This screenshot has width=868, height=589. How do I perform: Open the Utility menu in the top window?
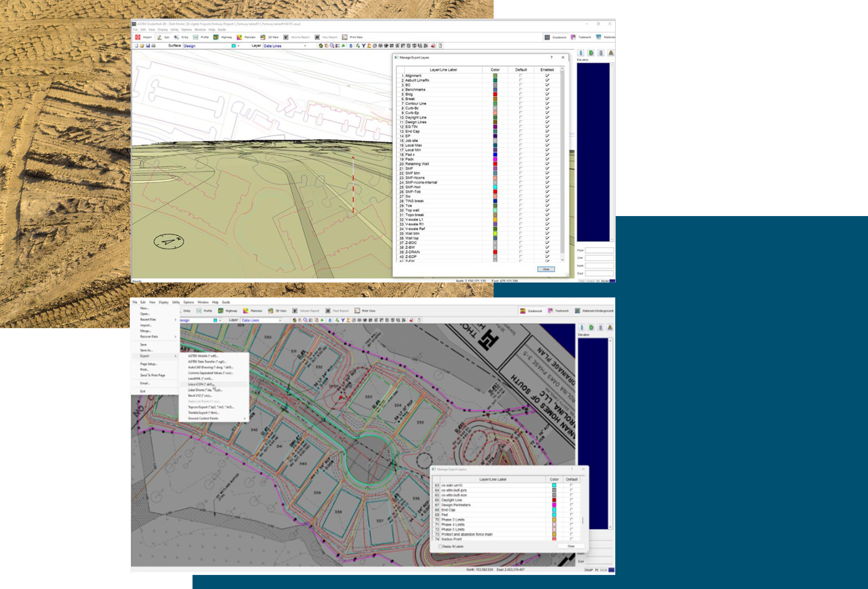coord(175,29)
